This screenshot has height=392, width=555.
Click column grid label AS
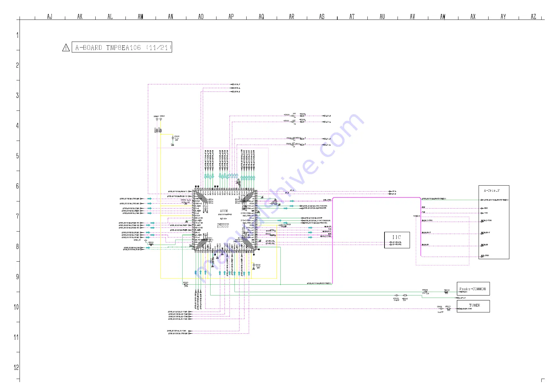point(322,16)
